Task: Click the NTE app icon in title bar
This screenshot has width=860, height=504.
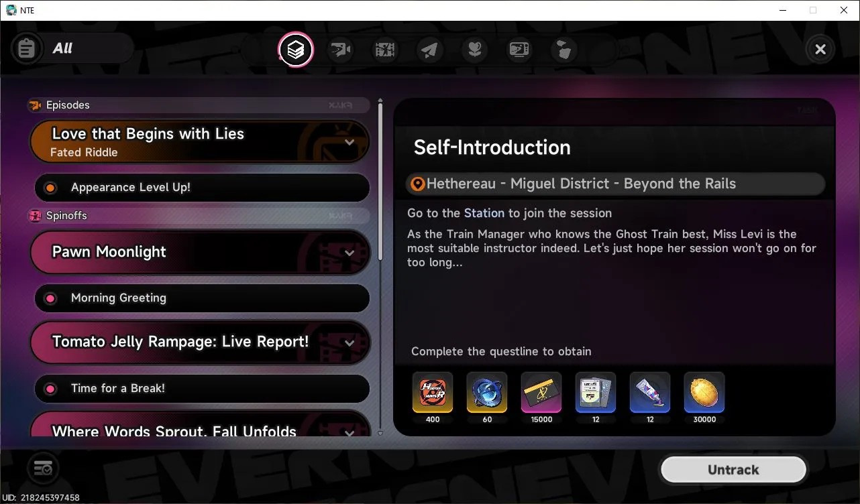Action: click(x=11, y=10)
